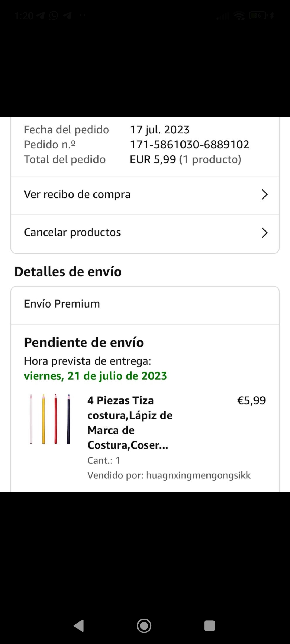Screen dimensions: 290x644
Task: Open the 4 Piezas Tiza costura product title
Action: pos(130,423)
